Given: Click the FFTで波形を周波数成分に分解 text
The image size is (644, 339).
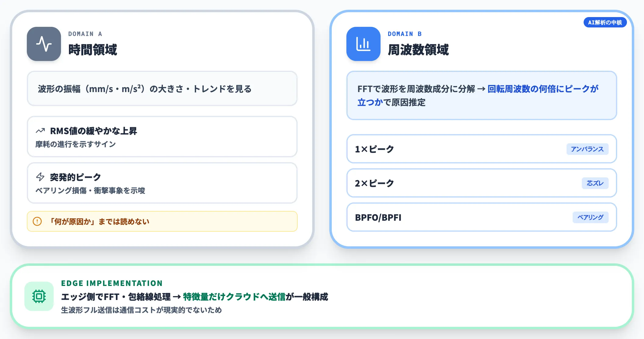Looking at the screenshot, I should point(416,89).
